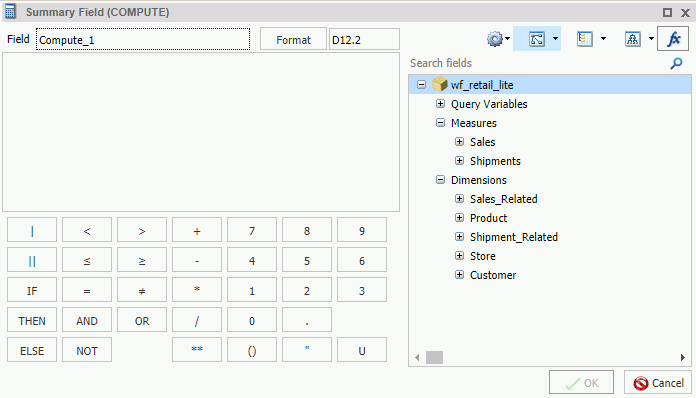
Task: Click the wf_retail_lite cube icon
Action: tap(439, 84)
